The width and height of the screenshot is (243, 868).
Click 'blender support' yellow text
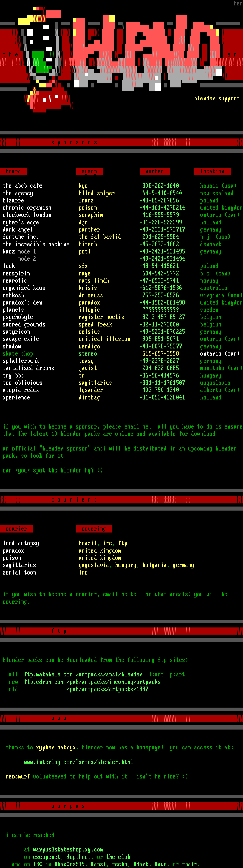click(x=217, y=98)
